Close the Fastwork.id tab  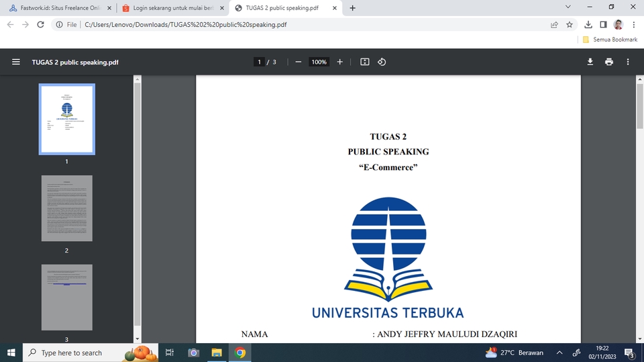point(109,8)
